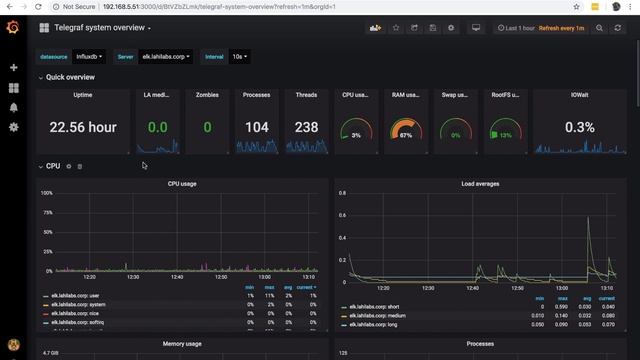The image size is (640, 360).
Task: Collapse the Quick overview row
Action: [67, 77]
